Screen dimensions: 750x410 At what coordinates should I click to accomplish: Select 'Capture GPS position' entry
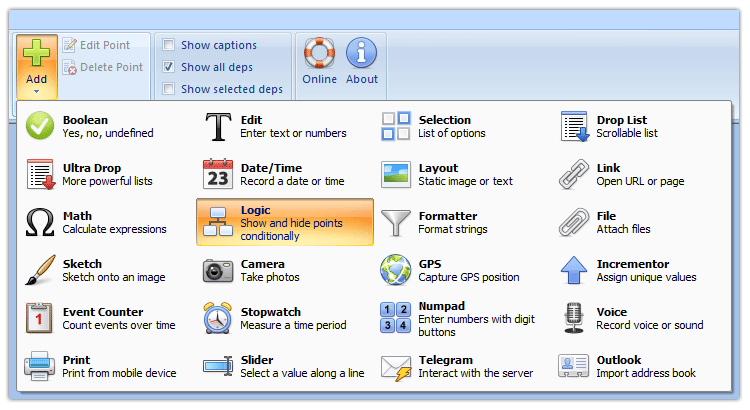pos(469,277)
